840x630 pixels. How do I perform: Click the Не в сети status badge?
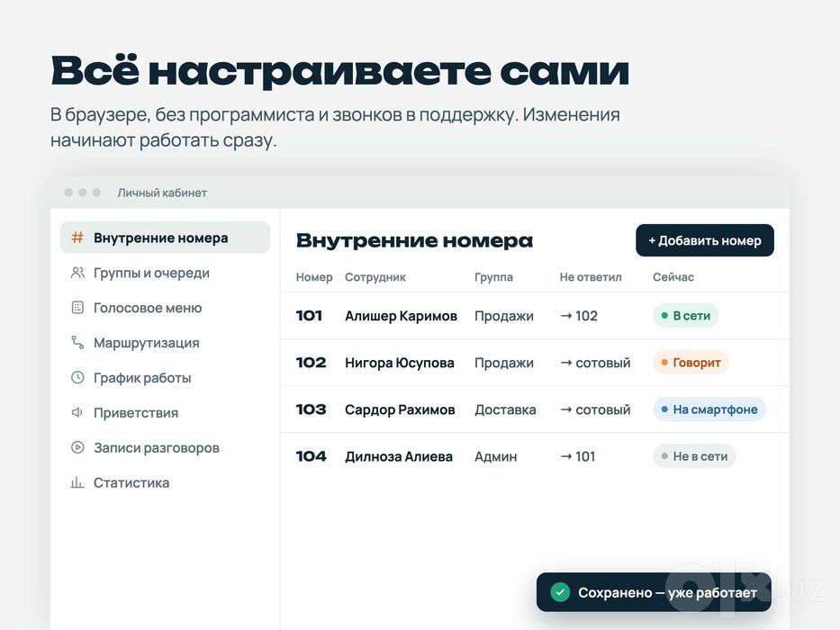coord(694,456)
